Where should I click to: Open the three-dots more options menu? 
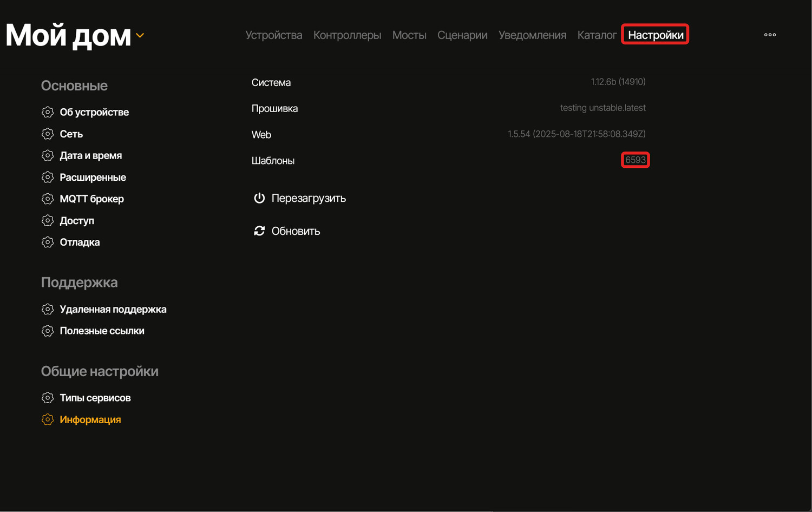(770, 35)
